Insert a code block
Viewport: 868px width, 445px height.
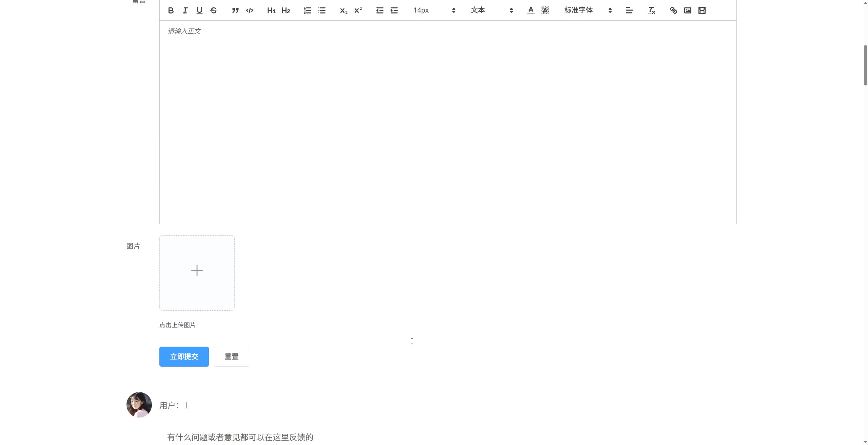pyautogui.click(x=250, y=11)
